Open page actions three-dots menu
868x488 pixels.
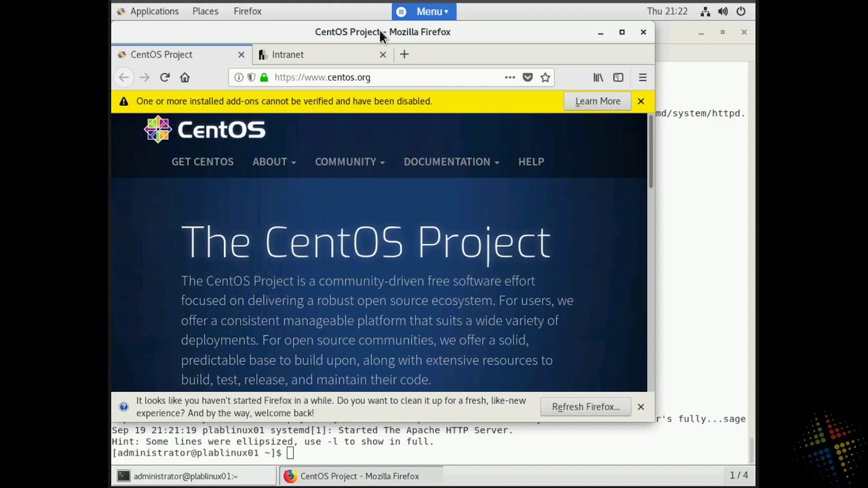510,77
